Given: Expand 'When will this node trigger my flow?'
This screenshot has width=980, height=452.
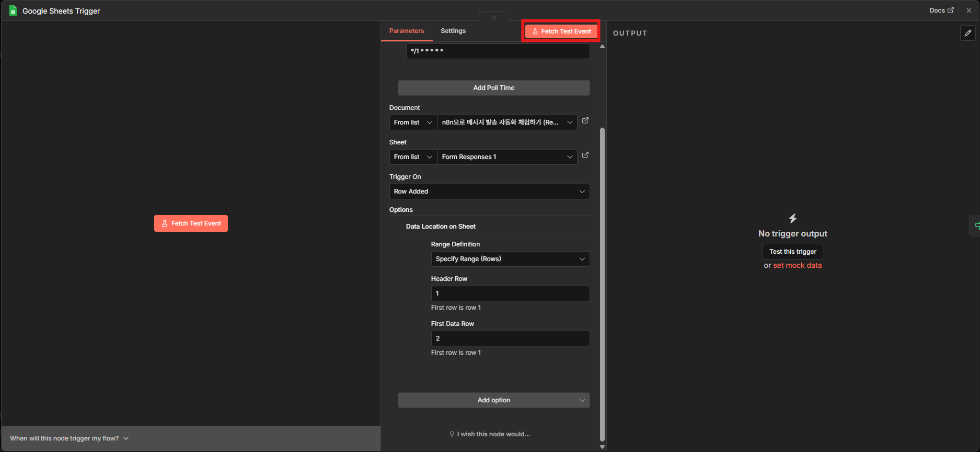Looking at the screenshot, I should (x=69, y=438).
